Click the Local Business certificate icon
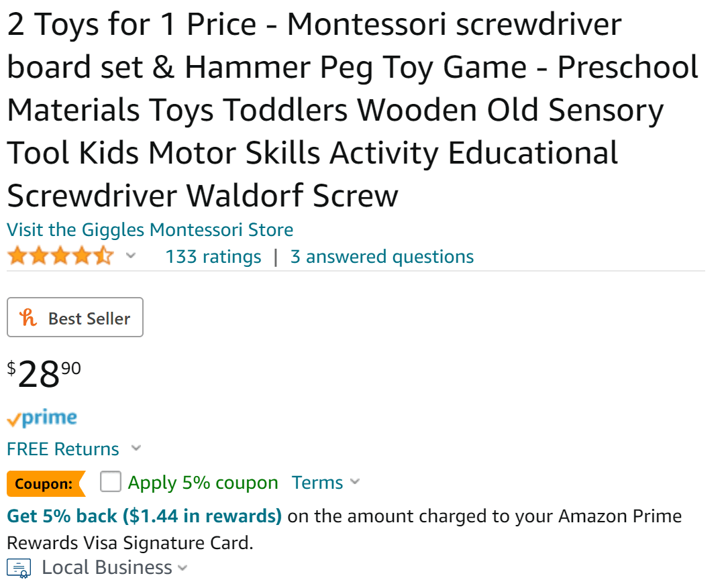Viewport: 728px width, 586px height. [x=19, y=568]
